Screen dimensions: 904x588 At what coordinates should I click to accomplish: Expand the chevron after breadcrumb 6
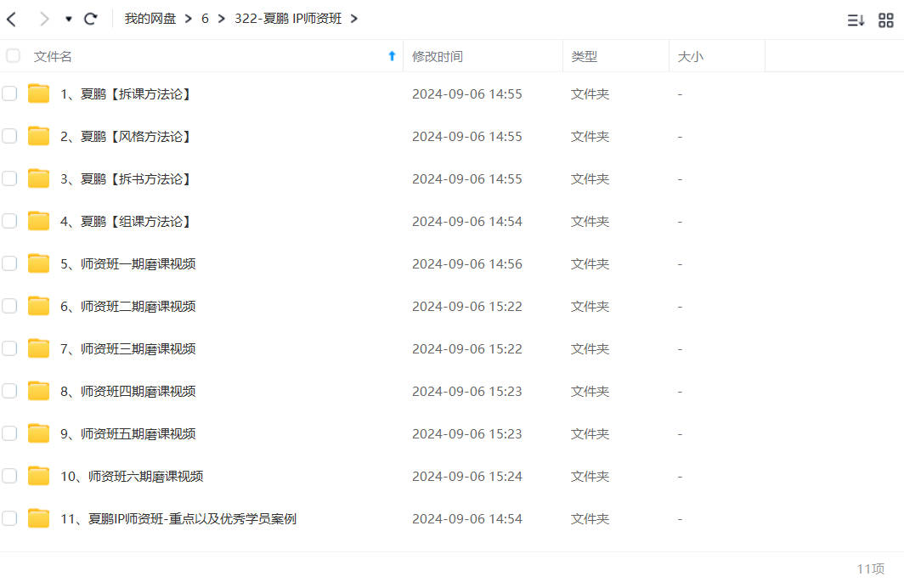222,19
